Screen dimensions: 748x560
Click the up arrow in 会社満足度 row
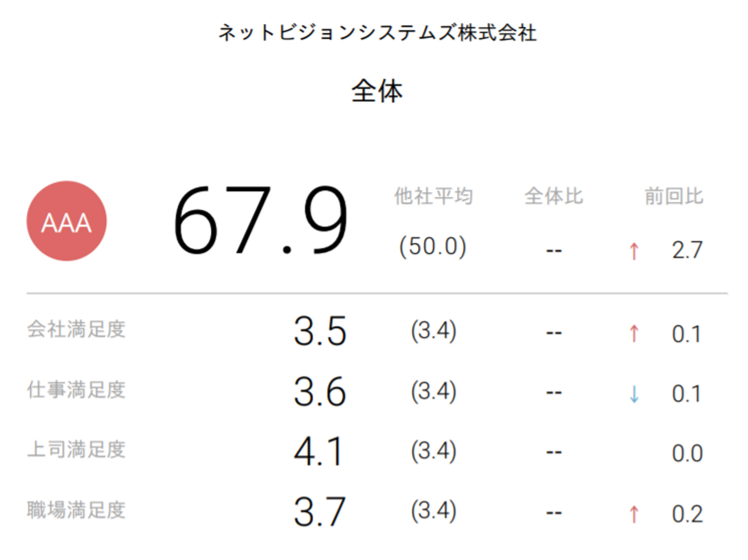[x=634, y=333]
